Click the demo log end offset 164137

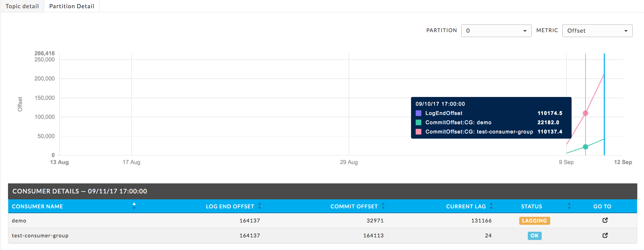pos(250,221)
